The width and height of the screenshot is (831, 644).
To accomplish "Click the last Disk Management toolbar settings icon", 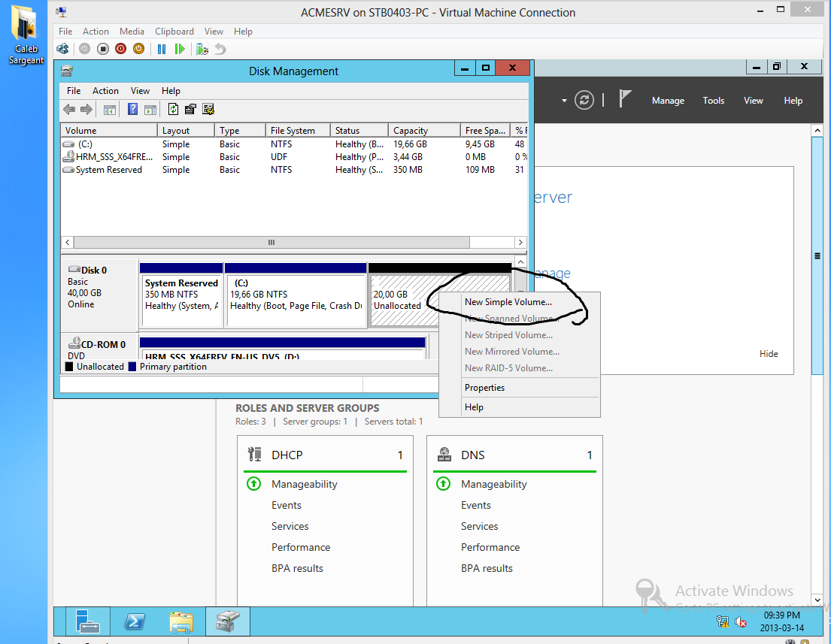I will point(208,110).
